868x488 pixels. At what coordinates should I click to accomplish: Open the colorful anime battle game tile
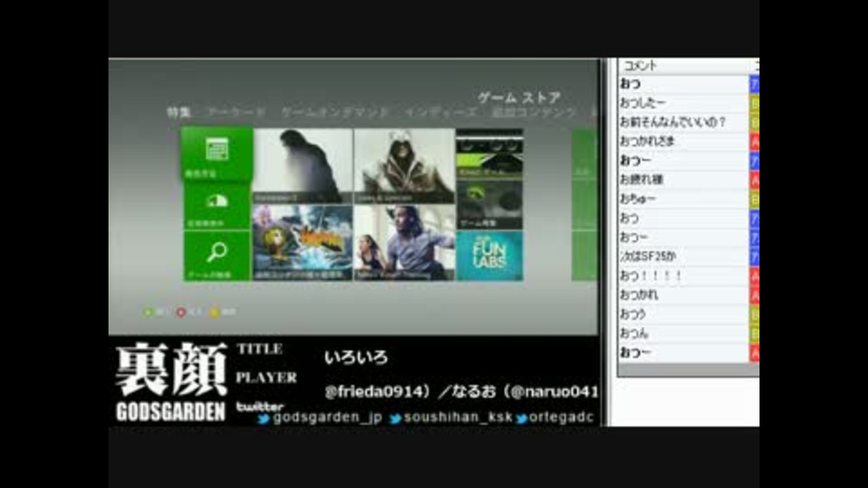pos(302,243)
